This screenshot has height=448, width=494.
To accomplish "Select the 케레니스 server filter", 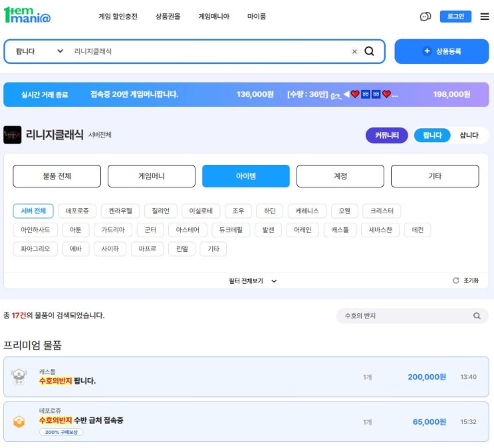I will (x=307, y=211).
